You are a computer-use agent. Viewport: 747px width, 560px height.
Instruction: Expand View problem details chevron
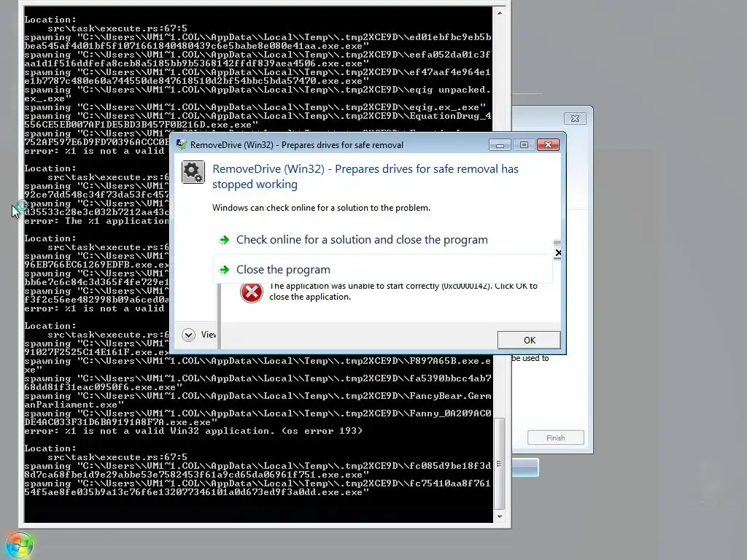click(x=189, y=335)
